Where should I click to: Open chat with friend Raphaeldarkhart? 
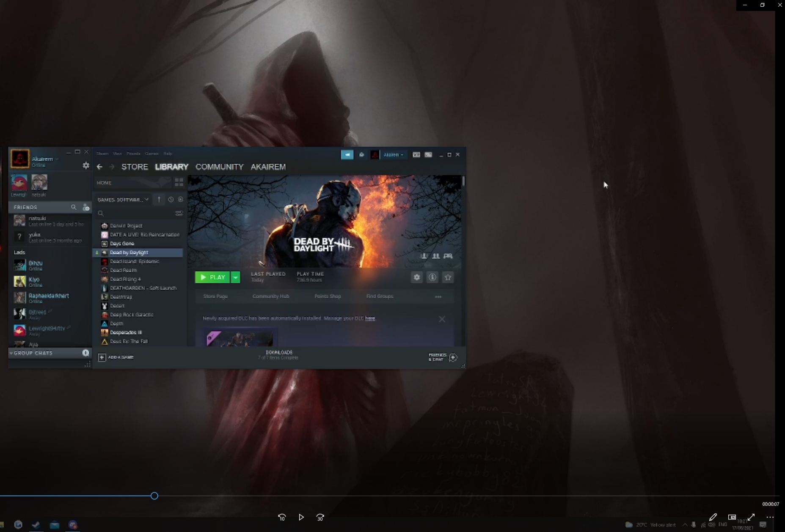coord(50,298)
